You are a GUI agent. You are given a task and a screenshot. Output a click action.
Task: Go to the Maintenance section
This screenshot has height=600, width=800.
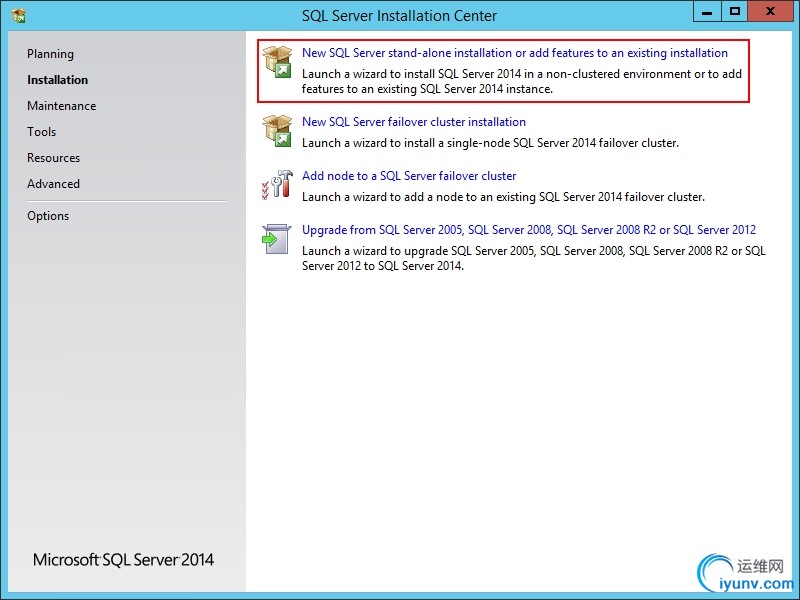62,106
